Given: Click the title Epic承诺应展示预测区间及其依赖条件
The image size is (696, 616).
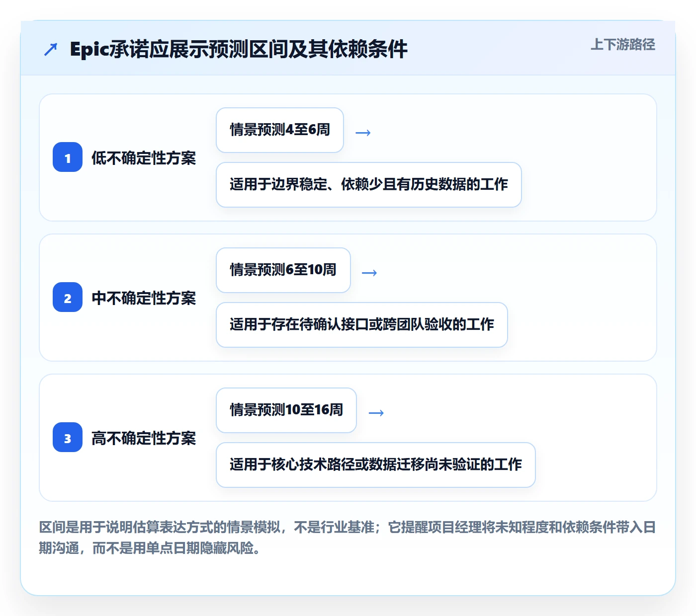Looking at the screenshot, I should point(239,49).
